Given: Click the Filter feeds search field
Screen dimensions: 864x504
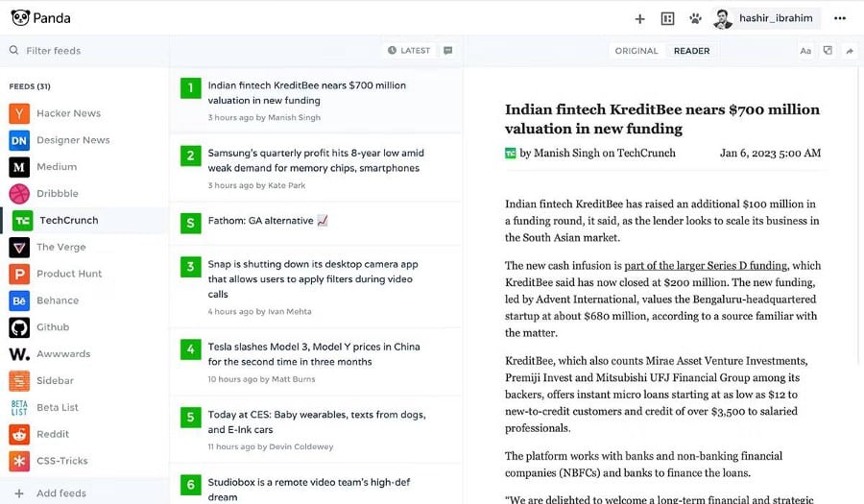Looking at the screenshot, I should tap(84, 51).
